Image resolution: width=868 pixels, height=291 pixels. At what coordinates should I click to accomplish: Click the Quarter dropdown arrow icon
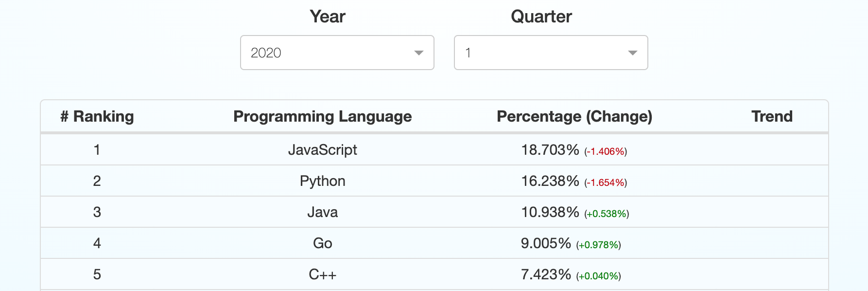(632, 53)
